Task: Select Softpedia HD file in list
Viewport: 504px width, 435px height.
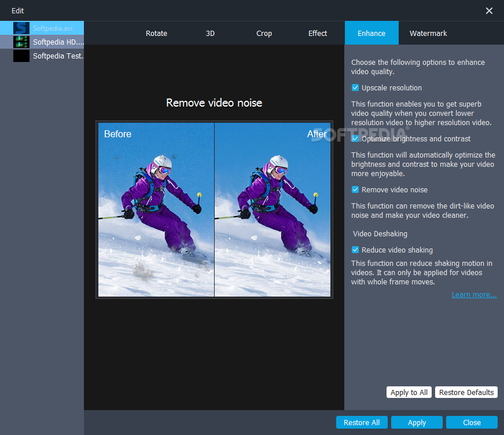Action: (42, 42)
